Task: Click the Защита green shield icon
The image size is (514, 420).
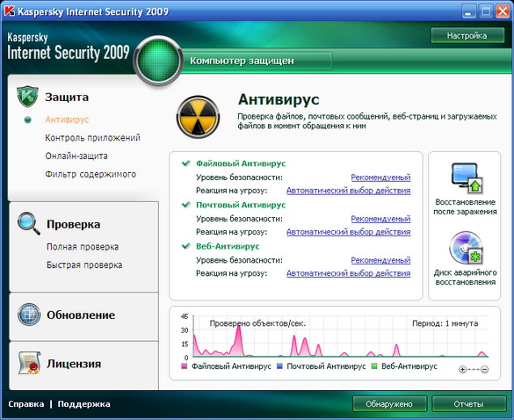Action: (27, 97)
